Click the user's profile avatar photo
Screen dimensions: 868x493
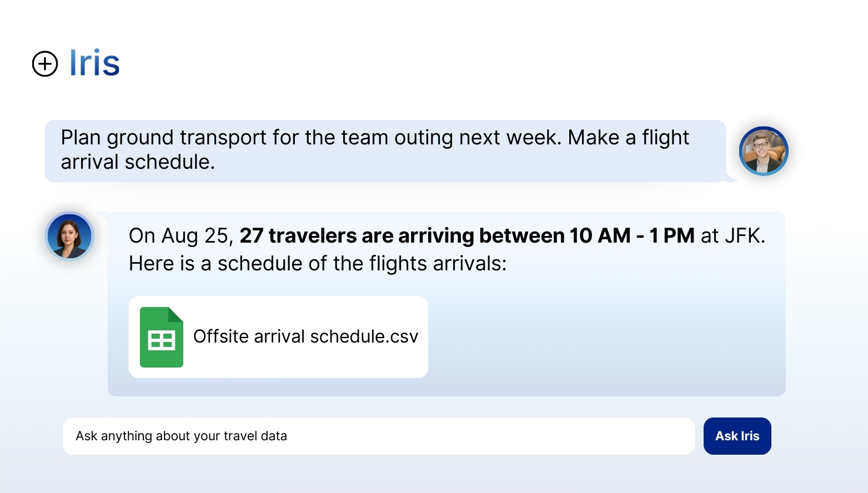764,151
